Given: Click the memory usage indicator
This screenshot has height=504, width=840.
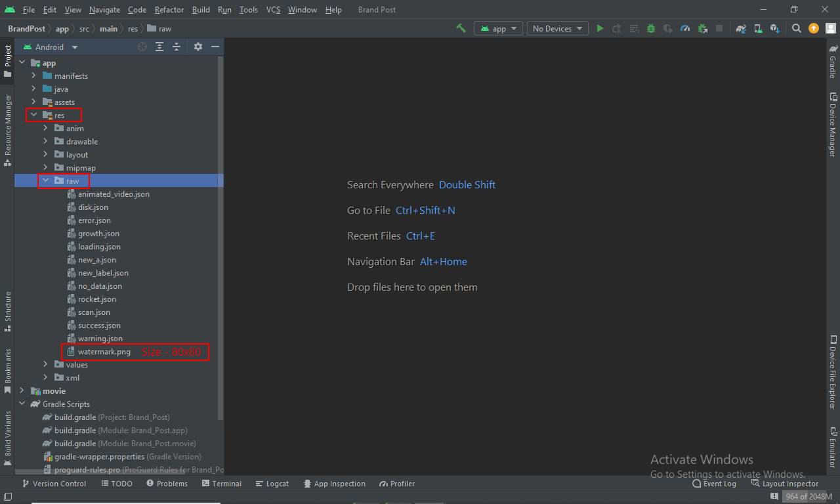Looking at the screenshot, I should (808, 497).
